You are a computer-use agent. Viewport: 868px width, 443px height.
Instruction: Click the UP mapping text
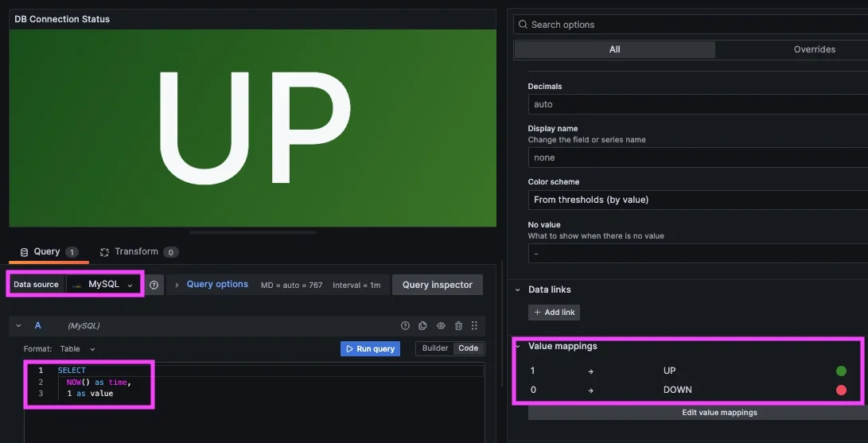(669, 371)
